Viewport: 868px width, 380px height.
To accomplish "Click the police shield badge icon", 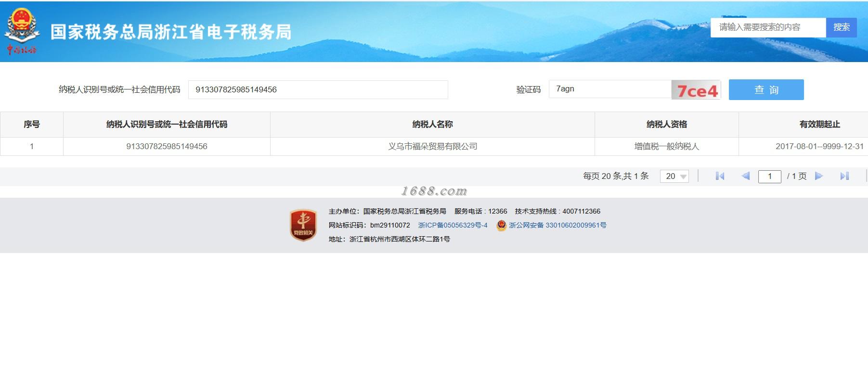I will [501, 225].
